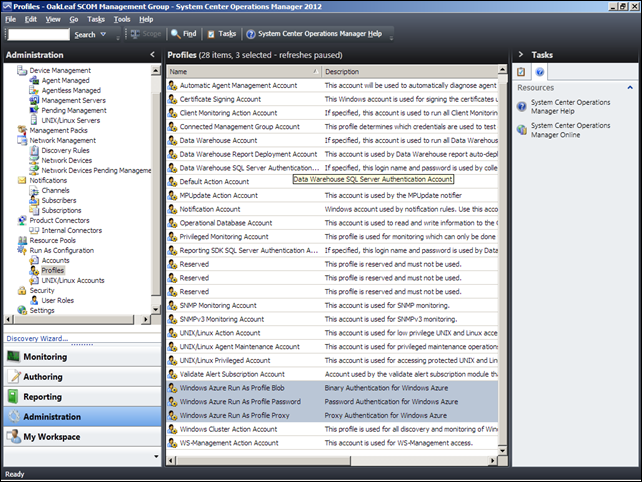The width and height of the screenshot is (642, 482).
Task: Expand the Tasks pane chevron
Action: (x=520, y=54)
